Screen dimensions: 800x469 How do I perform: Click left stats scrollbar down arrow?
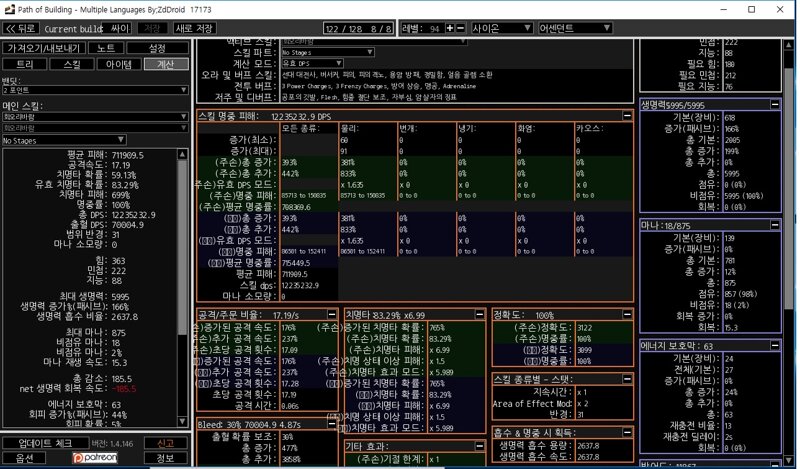(182, 421)
